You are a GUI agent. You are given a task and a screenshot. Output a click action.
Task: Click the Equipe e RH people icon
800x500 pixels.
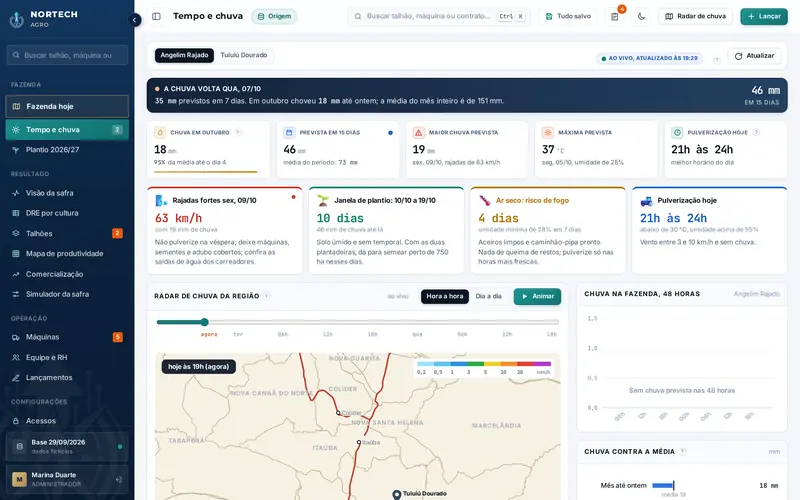(16, 358)
